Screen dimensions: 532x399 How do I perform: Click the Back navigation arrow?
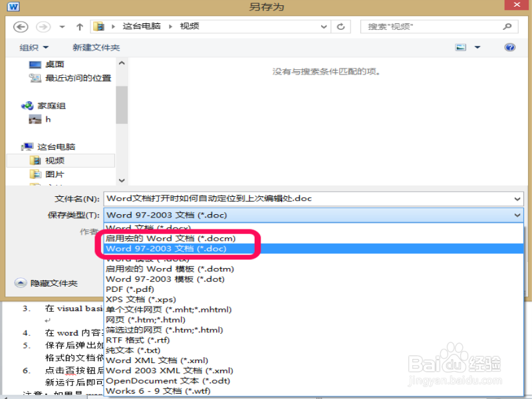tap(21, 27)
